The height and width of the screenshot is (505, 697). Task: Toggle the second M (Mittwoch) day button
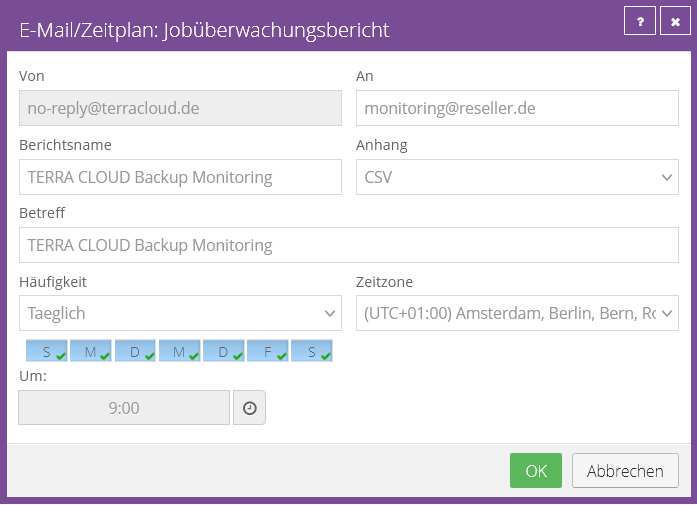coord(179,351)
